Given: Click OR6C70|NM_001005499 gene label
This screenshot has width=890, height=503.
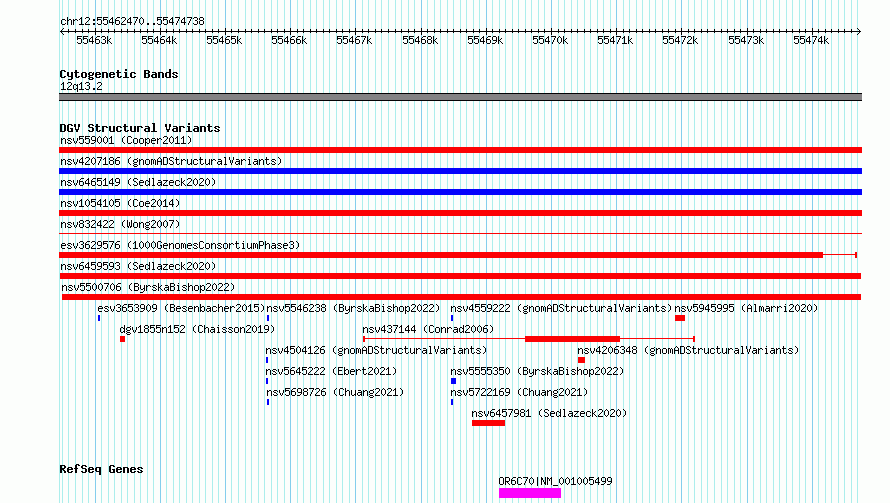Looking at the screenshot, I should pos(555,481).
